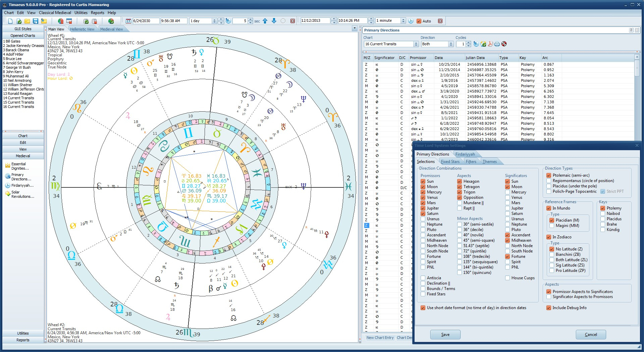Click the blue floppy disk save icon
Viewport: 644px width, 352px height.
[36, 21]
